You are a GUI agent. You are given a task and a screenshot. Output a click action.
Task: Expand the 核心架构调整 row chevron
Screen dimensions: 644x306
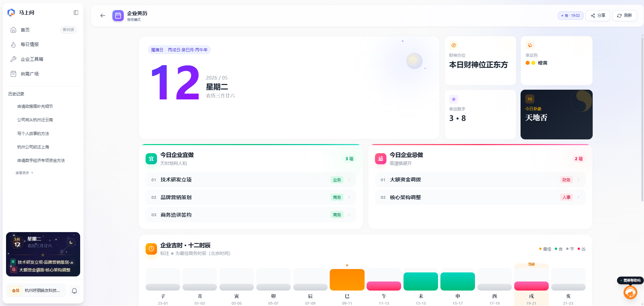[x=579, y=197]
